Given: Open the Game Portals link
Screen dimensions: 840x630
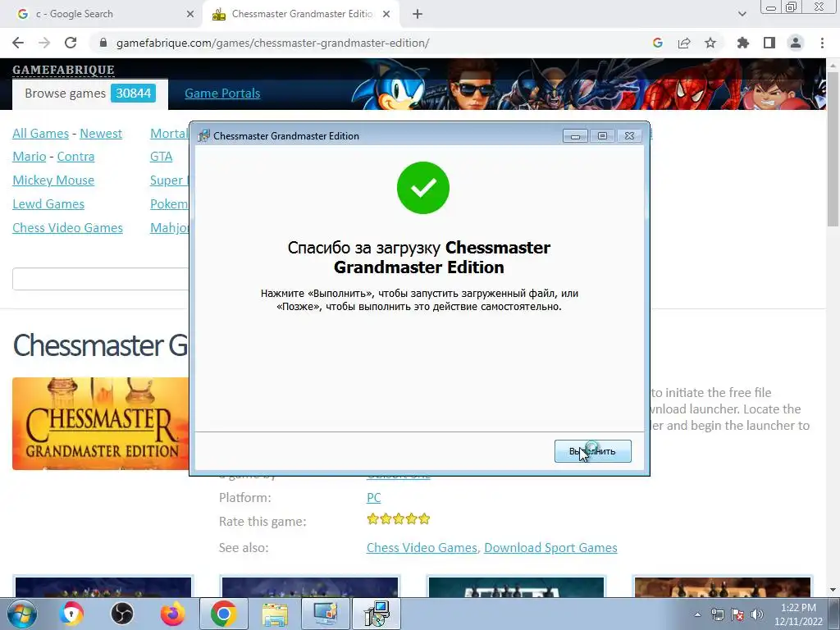Looking at the screenshot, I should 222,94.
